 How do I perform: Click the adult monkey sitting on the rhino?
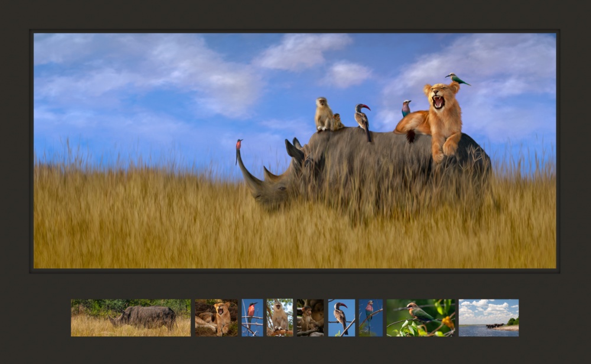[323, 113]
